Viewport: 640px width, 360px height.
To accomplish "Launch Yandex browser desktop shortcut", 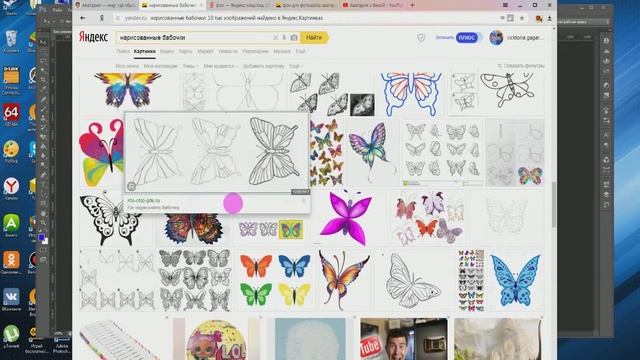I will coord(11,189).
